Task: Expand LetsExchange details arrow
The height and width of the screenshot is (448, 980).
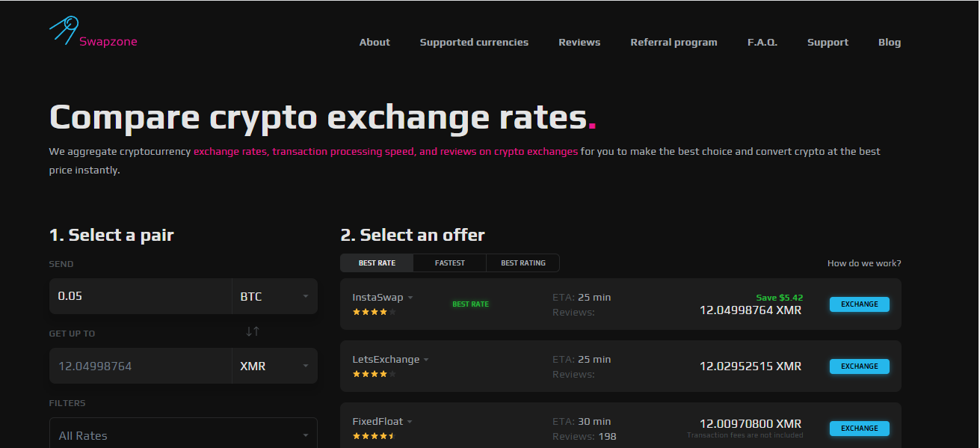Action: click(426, 360)
